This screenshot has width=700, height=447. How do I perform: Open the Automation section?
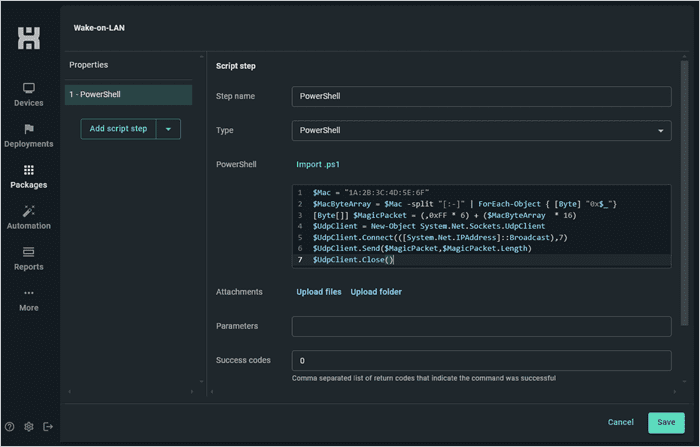pyautogui.click(x=29, y=218)
